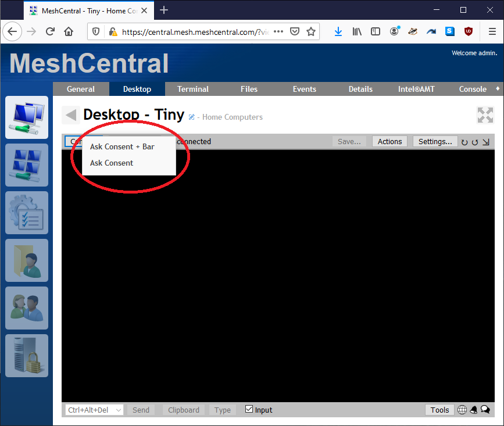
Task: Switch to the Files tab
Action: pos(249,89)
